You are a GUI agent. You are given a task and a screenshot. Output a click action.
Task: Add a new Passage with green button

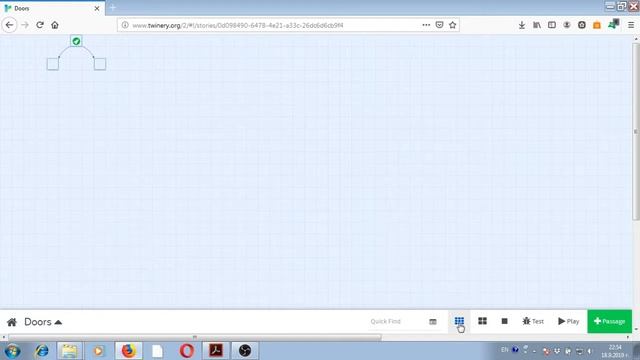pos(609,322)
